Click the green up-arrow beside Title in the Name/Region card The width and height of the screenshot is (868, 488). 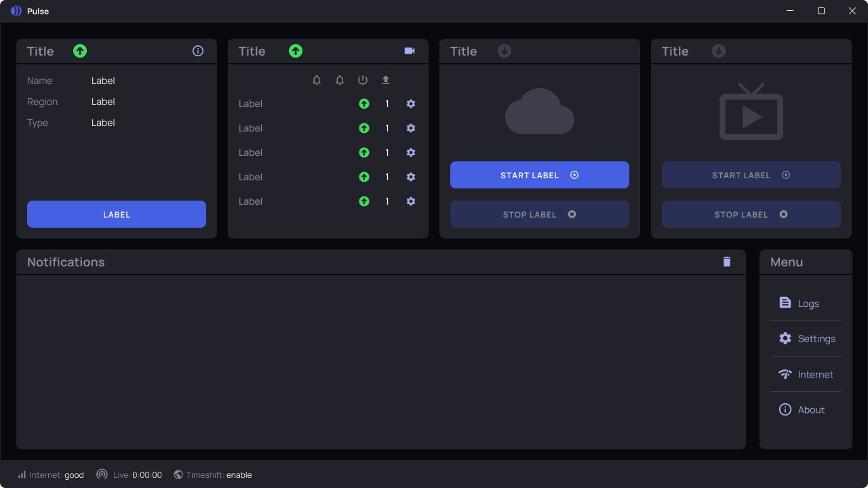point(80,51)
